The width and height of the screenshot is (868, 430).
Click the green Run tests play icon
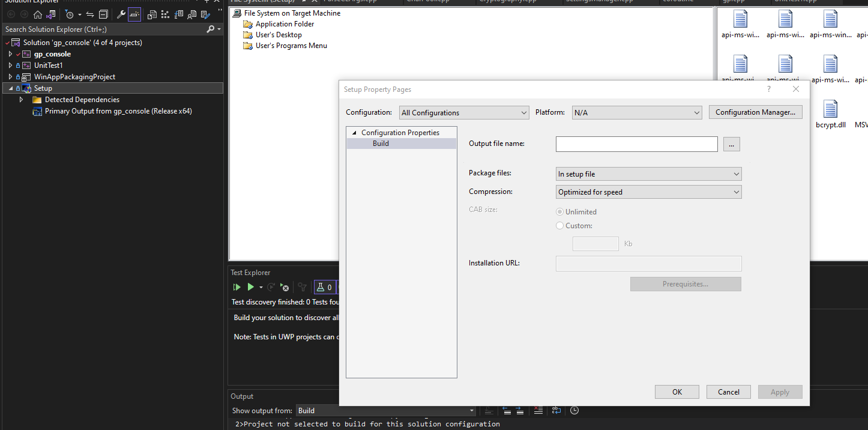click(x=251, y=287)
